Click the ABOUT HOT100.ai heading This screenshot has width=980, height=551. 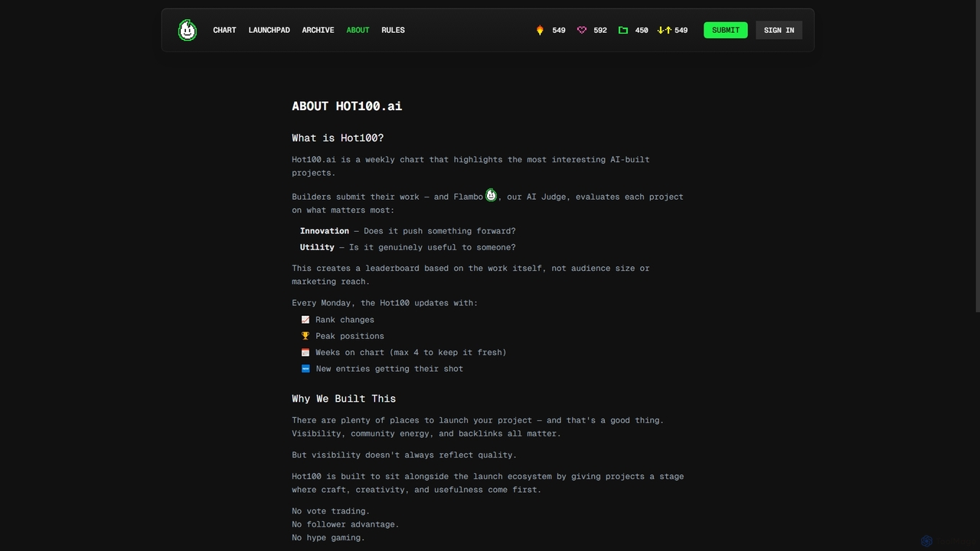click(x=347, y=106)
